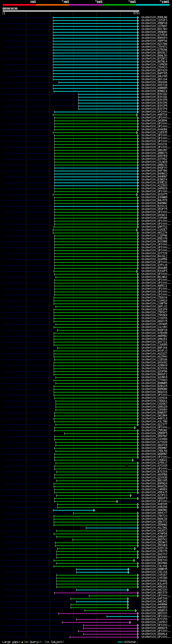
Task: Select the UniRef100_A1Z9U3 label
Action: click(154, 186)
